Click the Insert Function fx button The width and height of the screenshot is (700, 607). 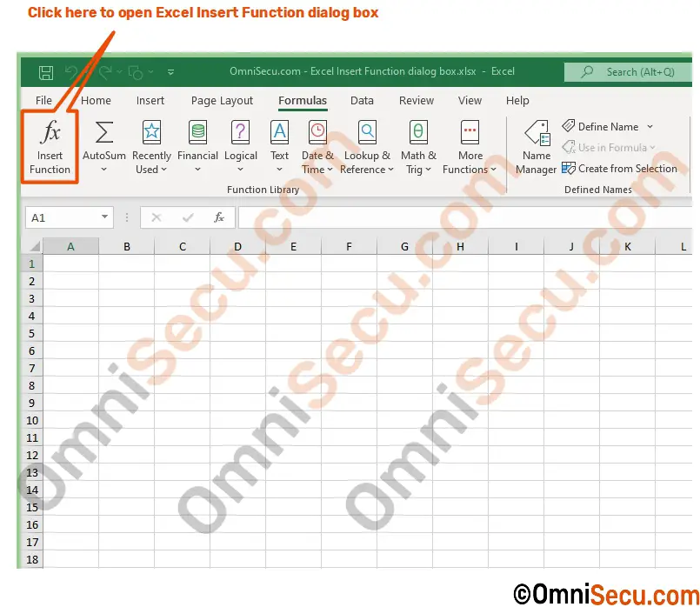50,147
